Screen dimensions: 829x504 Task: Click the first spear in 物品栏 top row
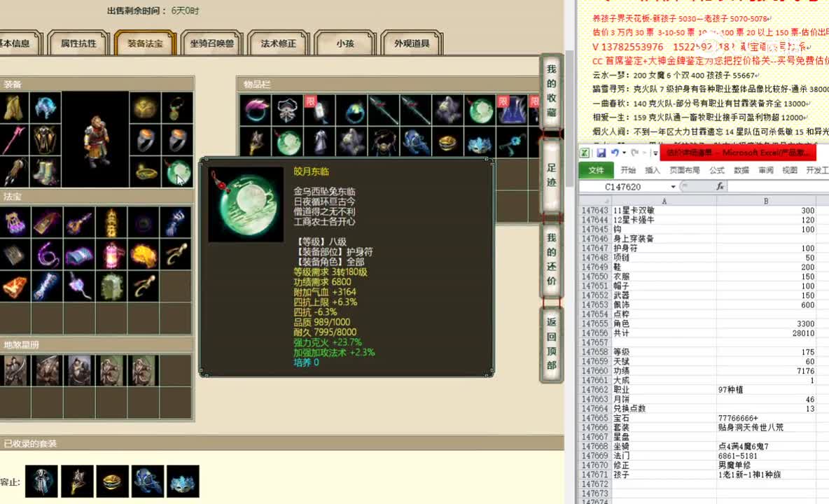tap(384, 110)
